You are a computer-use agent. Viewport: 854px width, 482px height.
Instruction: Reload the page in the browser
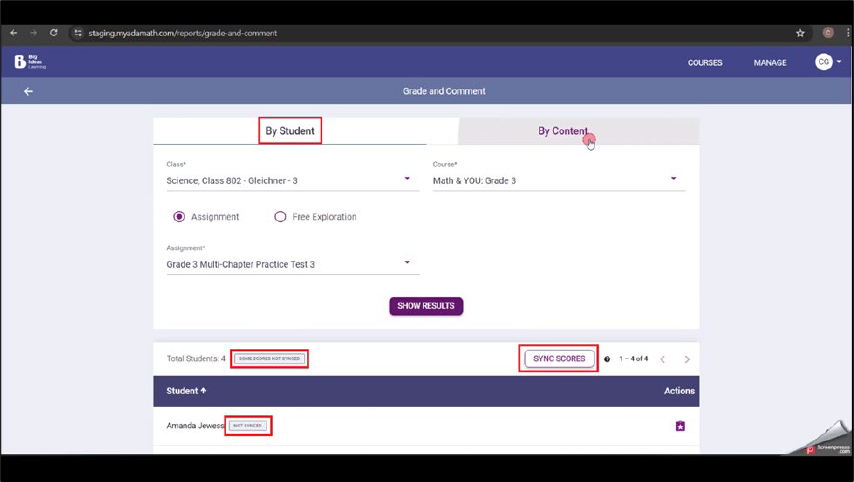[54, 33]
